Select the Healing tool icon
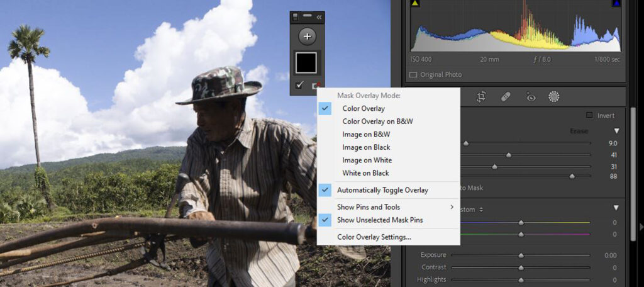 click(506, 96)
